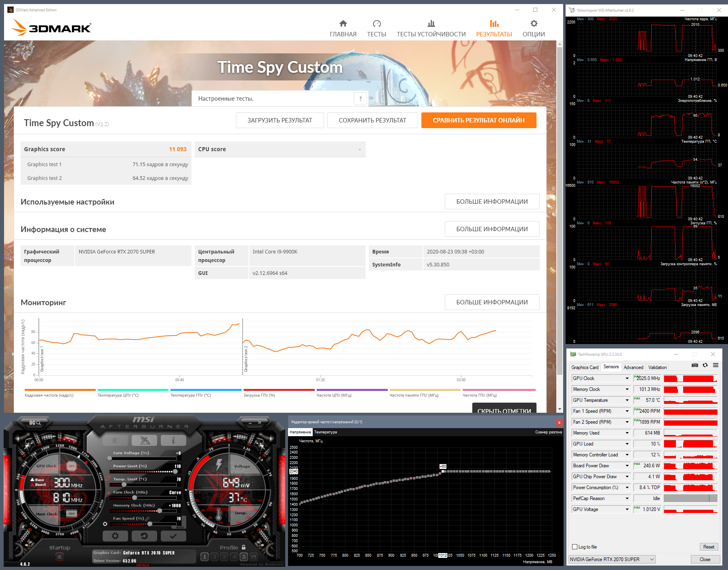Screen dimensions: 728x570
Task: Click the MSI jet logo button in Afterburner
Action: coord(144,440)
